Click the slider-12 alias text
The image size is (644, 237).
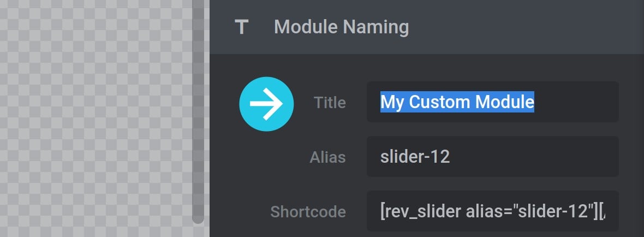(415, 157)
